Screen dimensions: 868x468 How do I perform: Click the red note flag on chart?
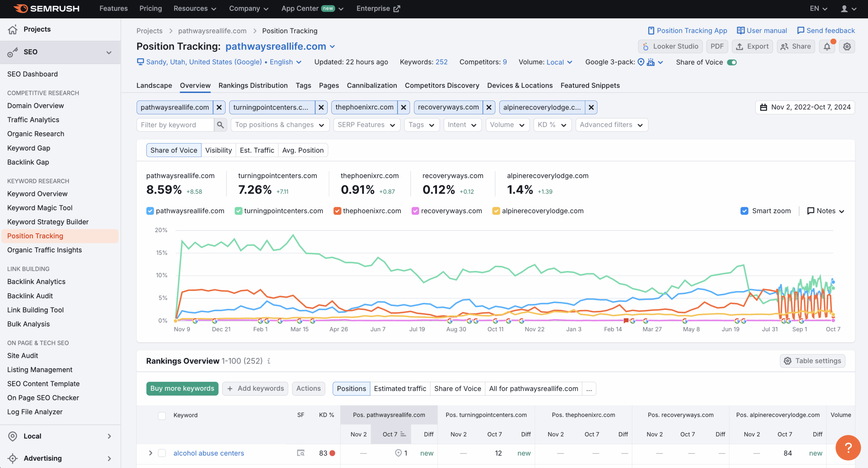626,320
